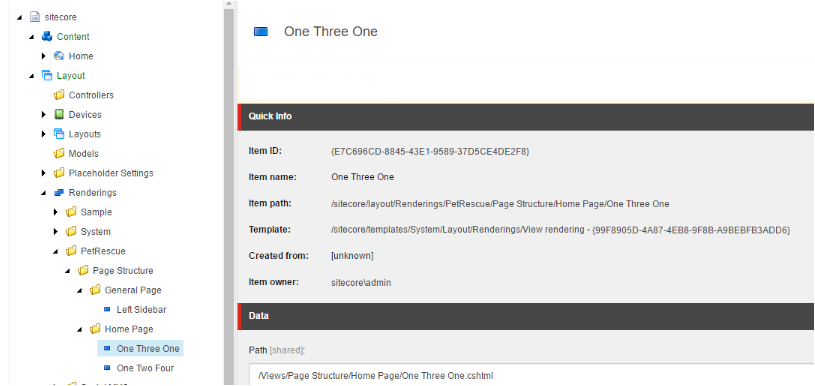Click the Layouts icon
The image size is (815, 386).
coord(59,134)
